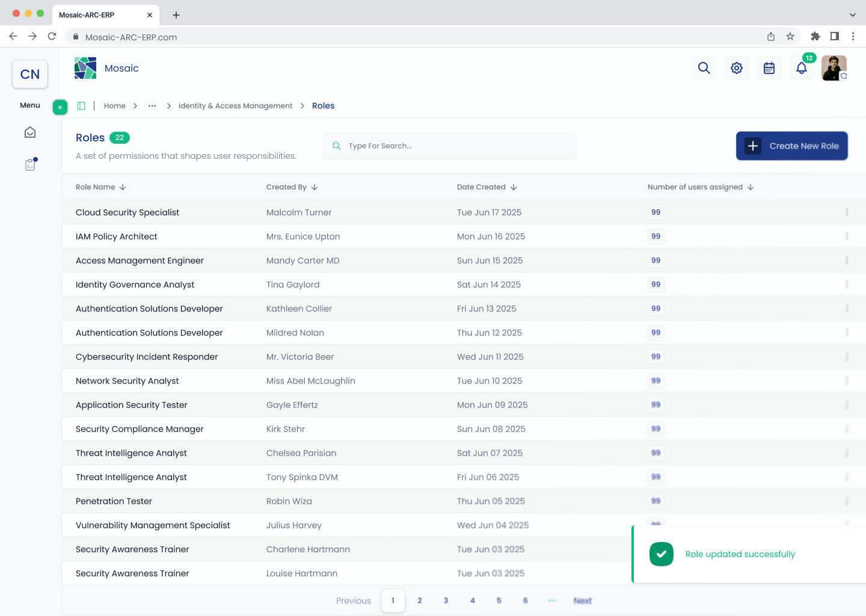Open the home icon in the left menu
The width and height of the screenshot is (866, 616).
click(30, 132)
